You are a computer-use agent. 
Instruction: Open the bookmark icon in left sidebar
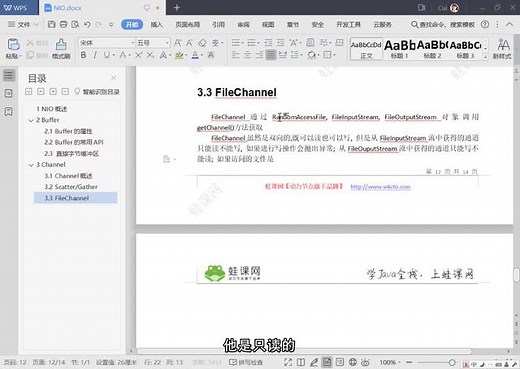tap(9, 112)
